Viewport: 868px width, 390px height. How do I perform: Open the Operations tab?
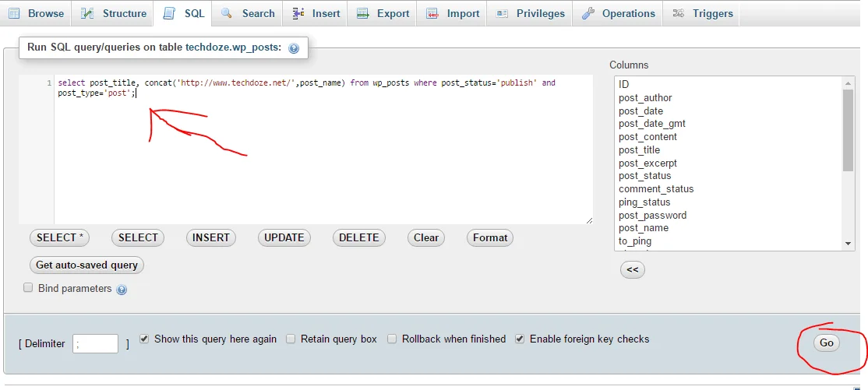[x=618, y=13]
